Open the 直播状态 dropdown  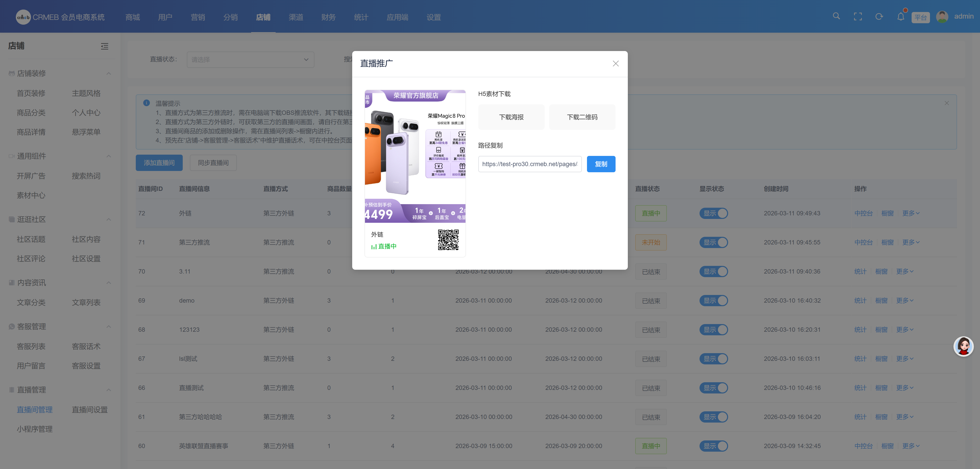[x=250, y=60]
